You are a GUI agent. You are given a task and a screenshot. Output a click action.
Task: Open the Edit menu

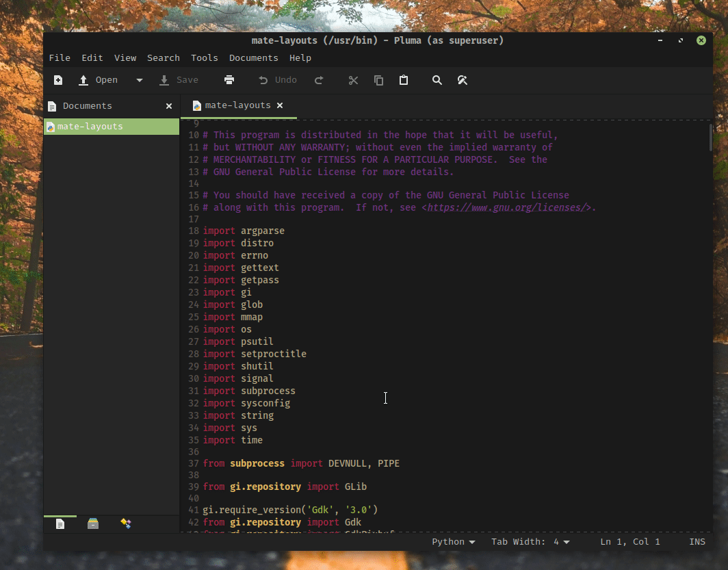pyautogui.click(x=92, y=58)
